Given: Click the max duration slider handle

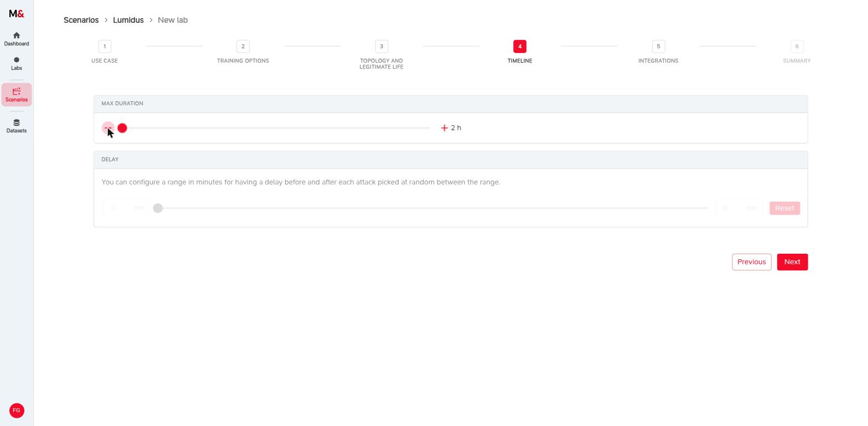Looking at the screenshot, I should (x=122, y=128).
